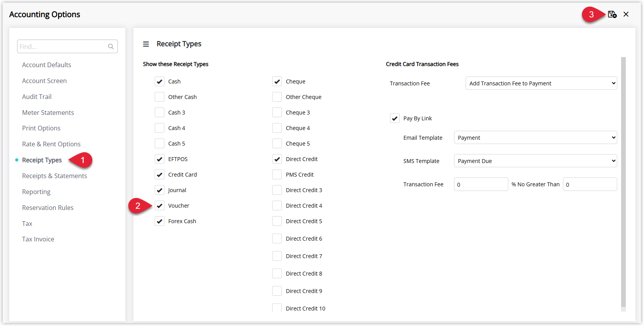Open the Transaction Fee dropdown

(541, 83)
